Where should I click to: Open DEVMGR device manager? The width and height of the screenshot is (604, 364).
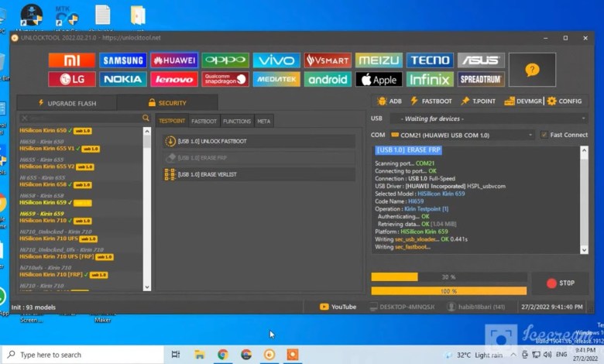pyautogui.click(x=522, y=101)
